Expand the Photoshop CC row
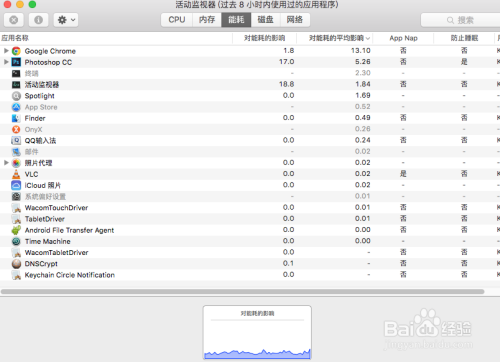 pos(6,62)
